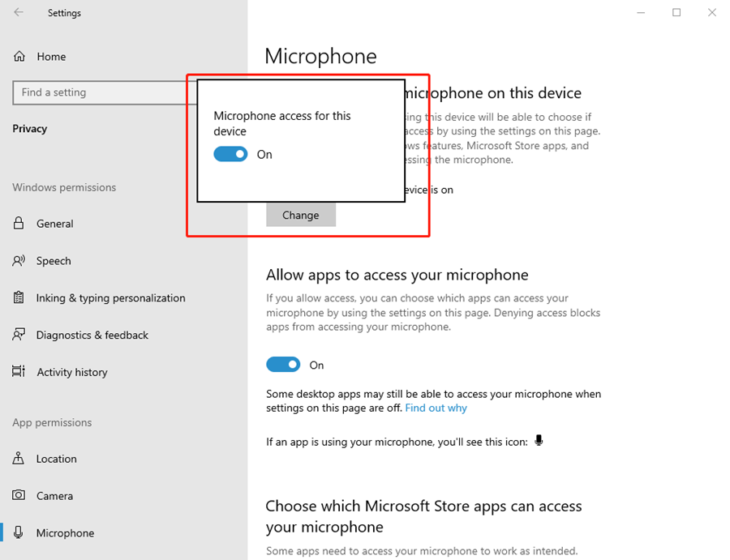
Task: Toggle Allow apps to access your microphone
Action: click(x=283, y=365)
